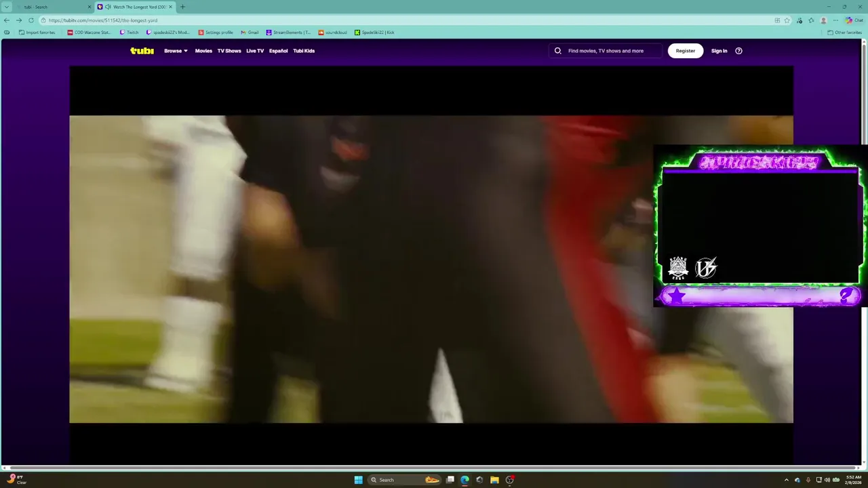Screen dimensions: 868x488
Task: Click the microphone icon in system tray
Action: 808,480
